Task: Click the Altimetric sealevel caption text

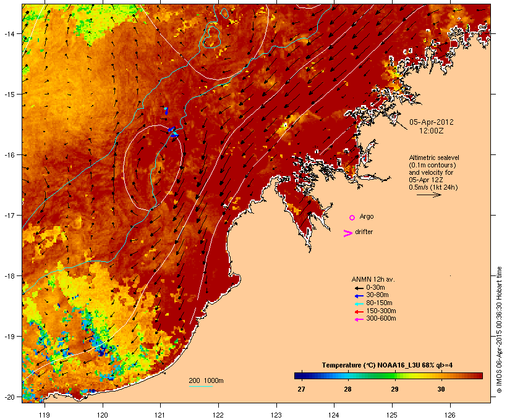Action: [434, 157]
